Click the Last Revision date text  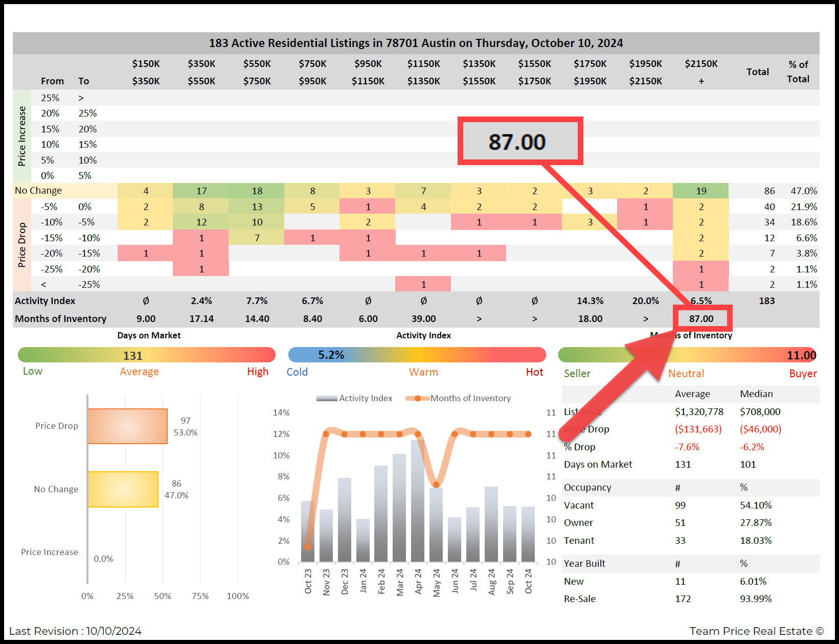76,631
